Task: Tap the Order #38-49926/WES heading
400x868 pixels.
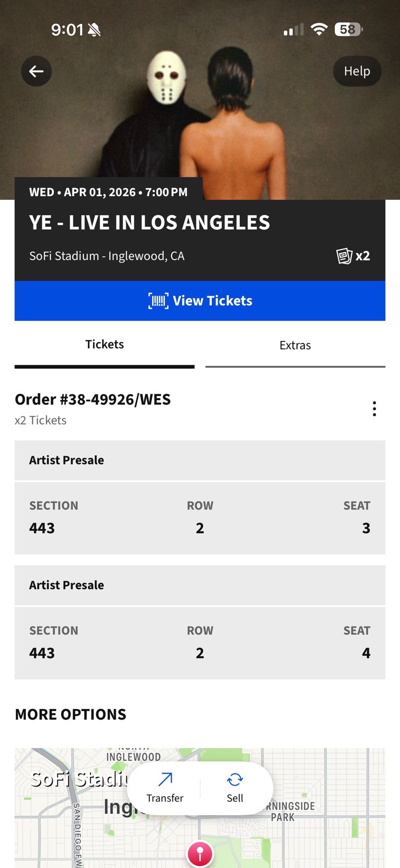Action: coord(93,400)
